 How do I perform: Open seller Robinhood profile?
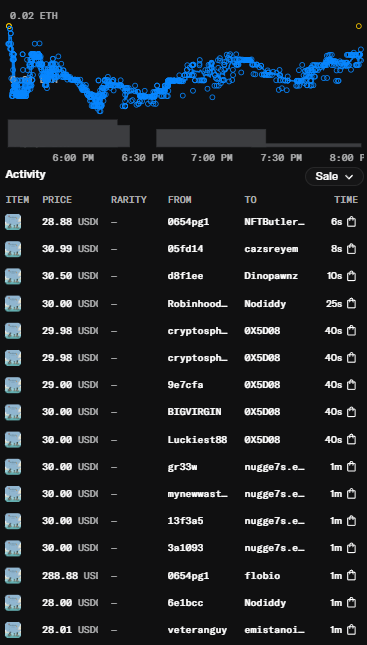[x=198, y=304]
